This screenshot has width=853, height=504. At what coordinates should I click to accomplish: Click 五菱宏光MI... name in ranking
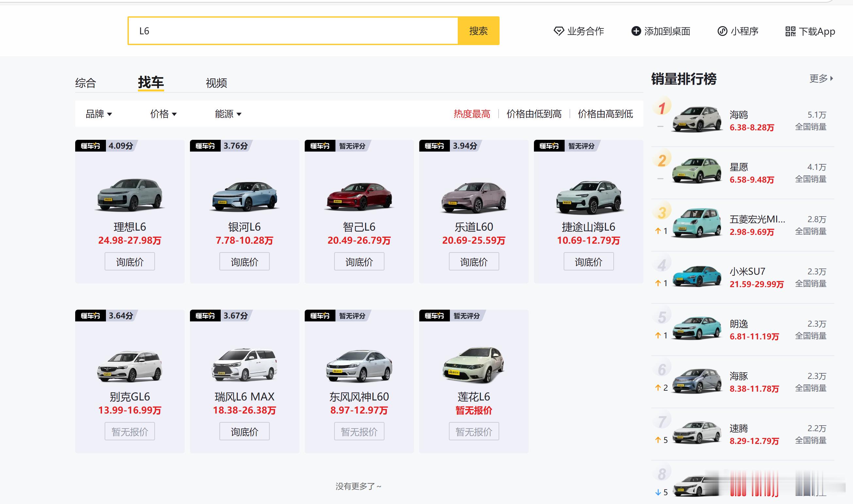[757, 219]
